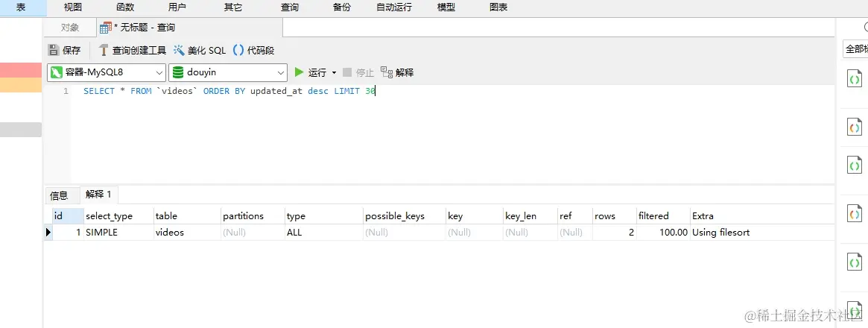Open the 用户 toolbar item
The image size is (868, 328).
(x=177, y=7)
